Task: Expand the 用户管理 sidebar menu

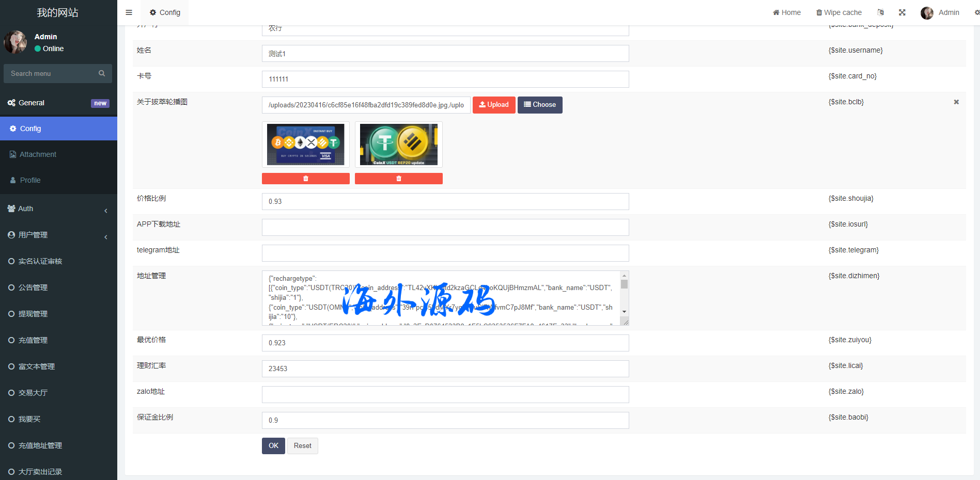Action: coord(58,235)
